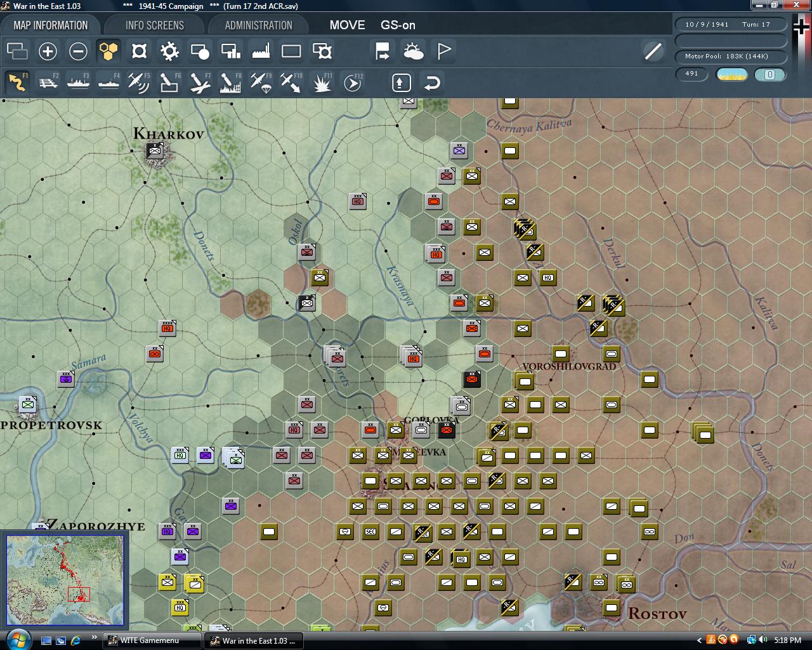
Task: Open the ADMINISTRATION tab
Action: point(259,25)
